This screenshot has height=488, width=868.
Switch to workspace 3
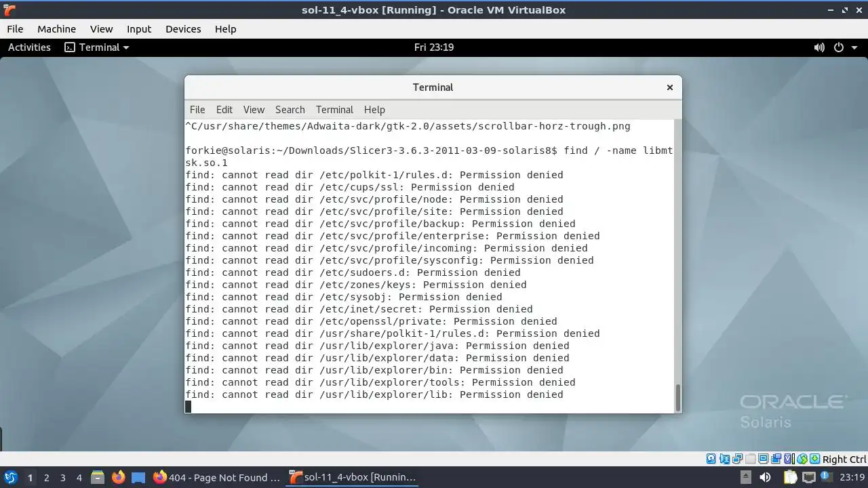(x=62, y=478)
